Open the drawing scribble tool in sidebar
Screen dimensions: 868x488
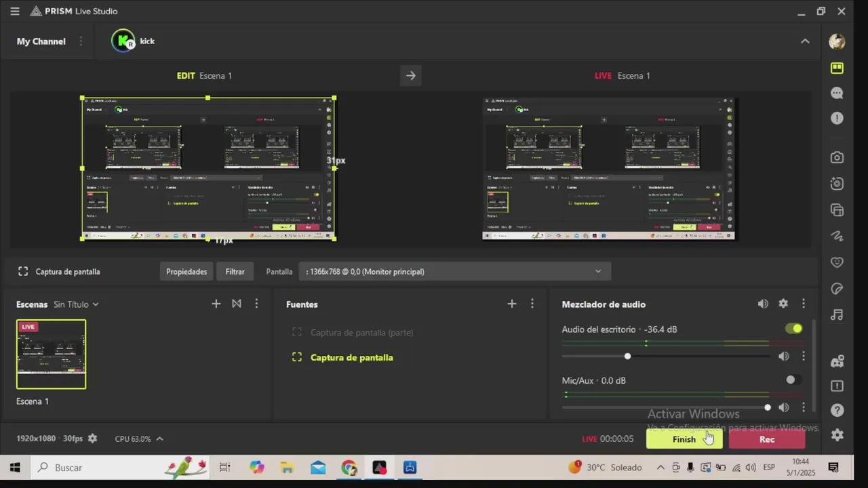click(x=837, y=236)
